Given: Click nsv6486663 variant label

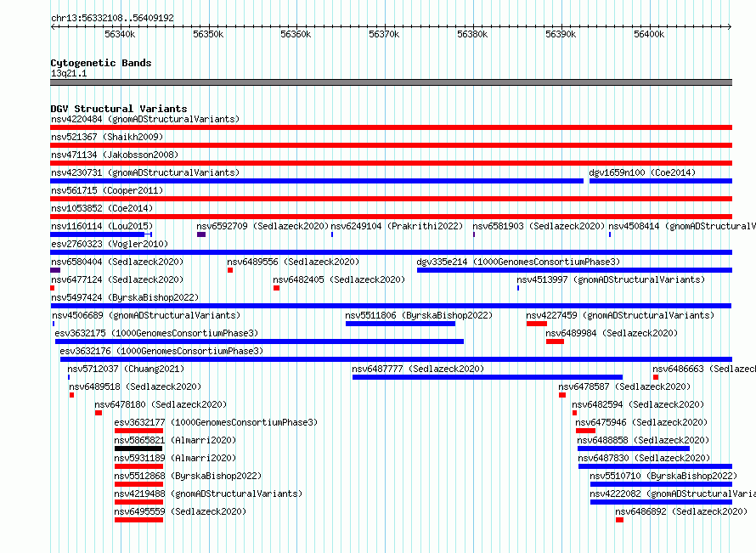Looking at the screenshot, I should click(x=704, y=369).
